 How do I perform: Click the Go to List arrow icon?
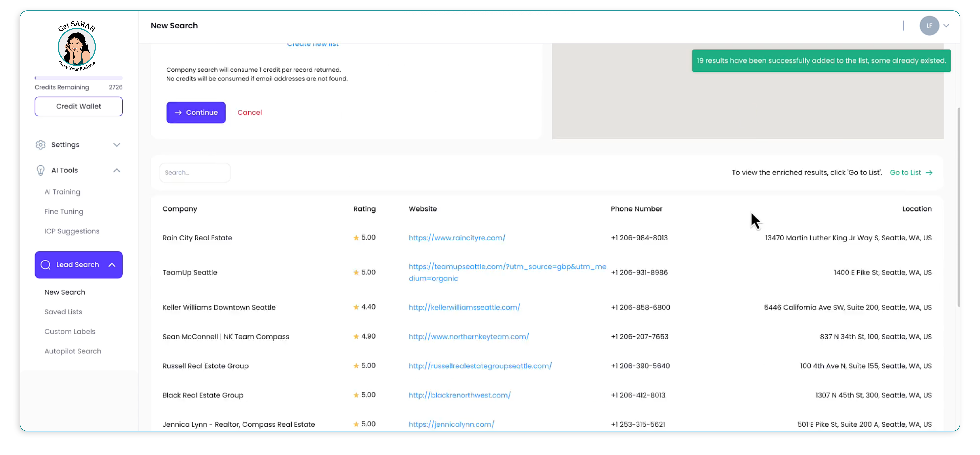tap(929, 173)
